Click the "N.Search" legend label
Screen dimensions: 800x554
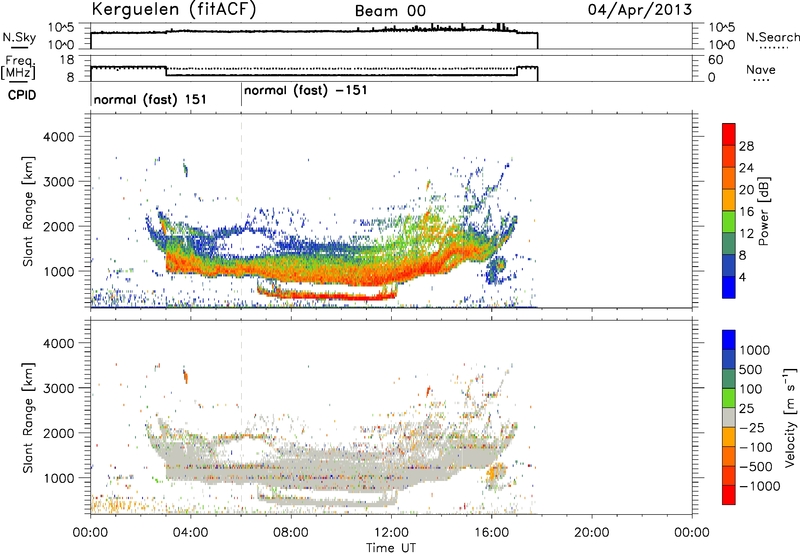pos(772,37)
